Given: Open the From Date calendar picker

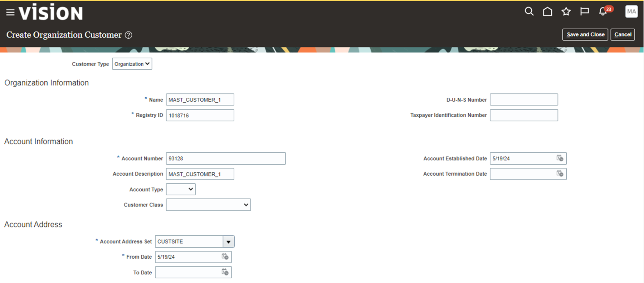Looking at the screenshot, I should pos(225,257).
